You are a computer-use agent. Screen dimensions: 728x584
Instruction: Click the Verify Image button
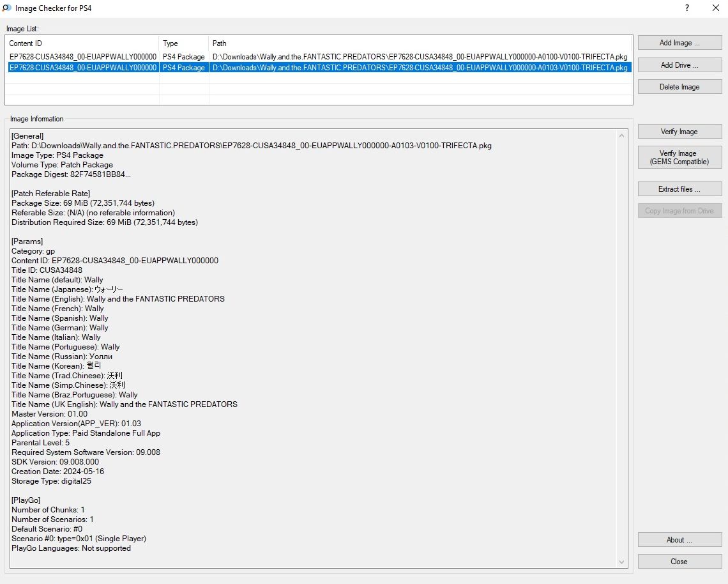tap(679, 132)
